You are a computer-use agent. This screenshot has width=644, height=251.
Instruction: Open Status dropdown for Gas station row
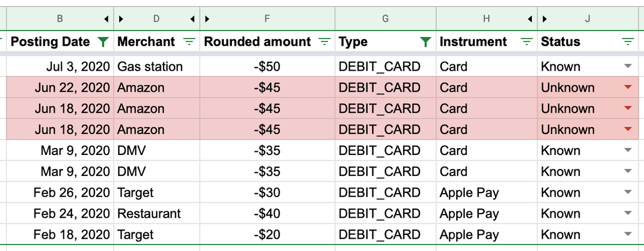coord(628,67)
